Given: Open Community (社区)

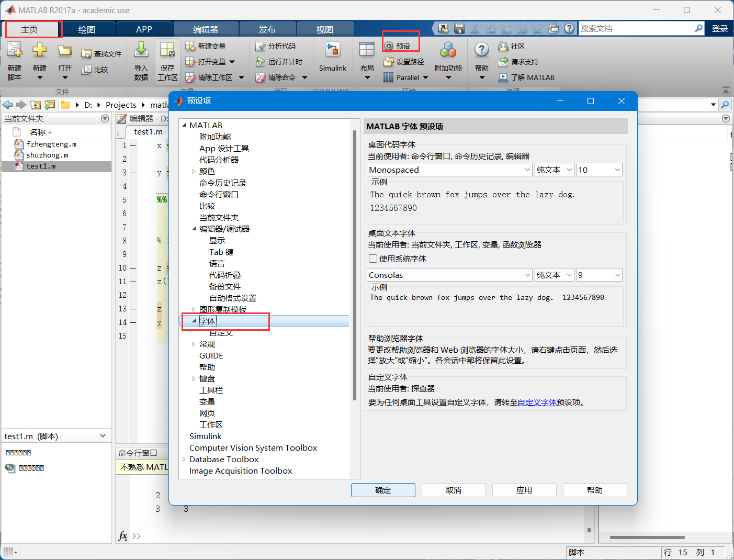Looking at the screenshot, I should (512, 46).
